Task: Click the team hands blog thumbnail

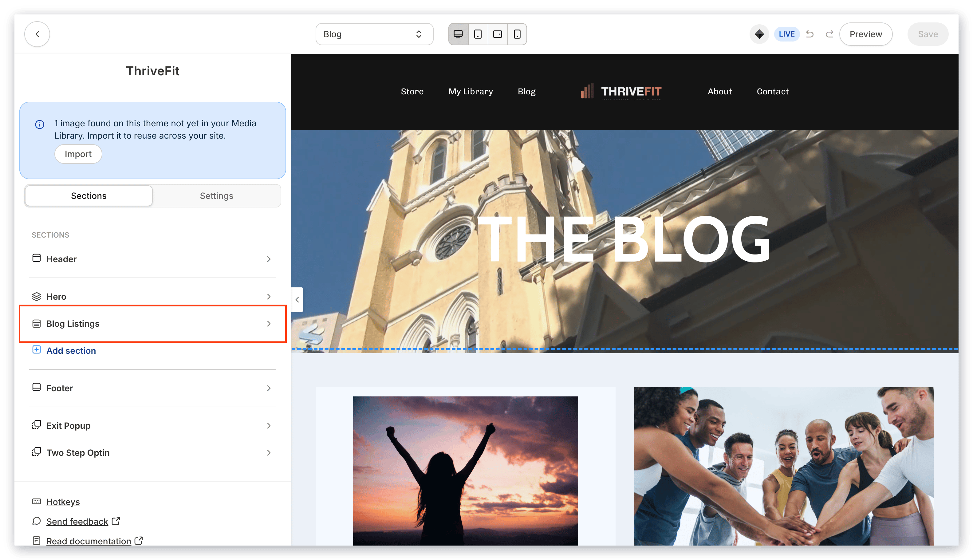Action: tap(783, 466)
